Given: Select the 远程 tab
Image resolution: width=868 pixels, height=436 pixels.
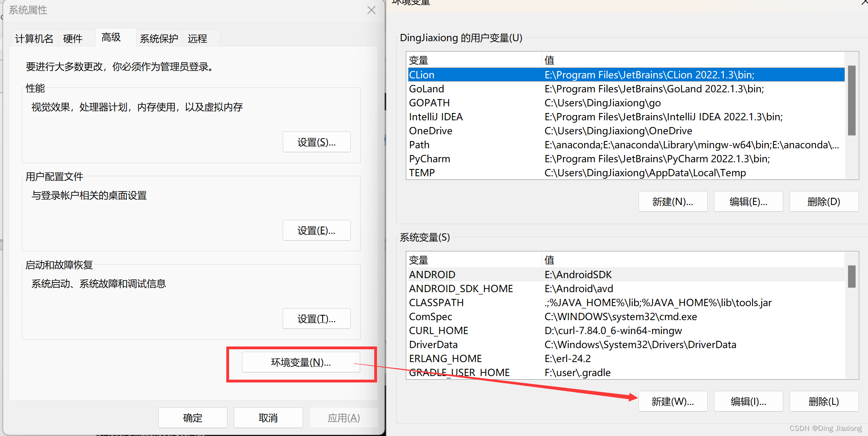Looking at the screenshot, I should click(x=197, y=39).
